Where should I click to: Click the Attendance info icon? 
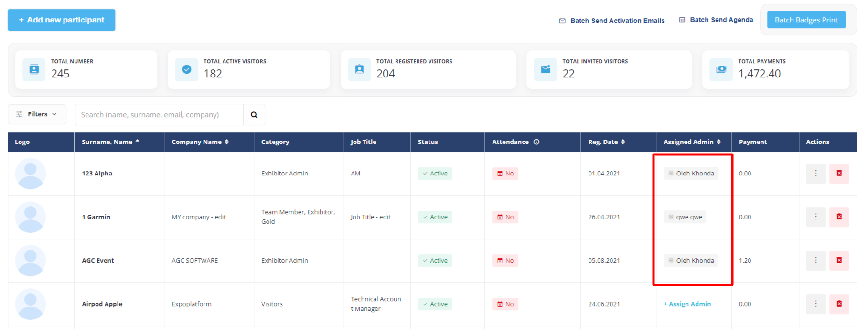(x=536, y=142)
